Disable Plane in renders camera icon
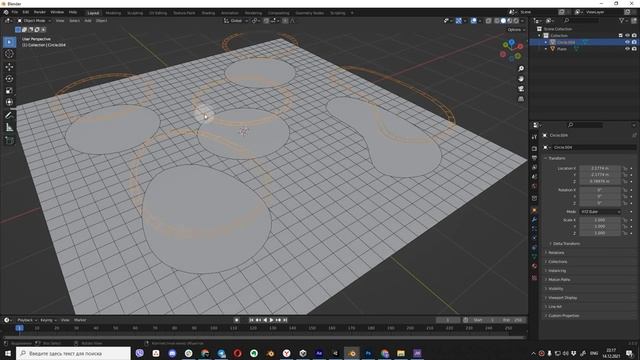640x360 pixels. click(634, 49)
